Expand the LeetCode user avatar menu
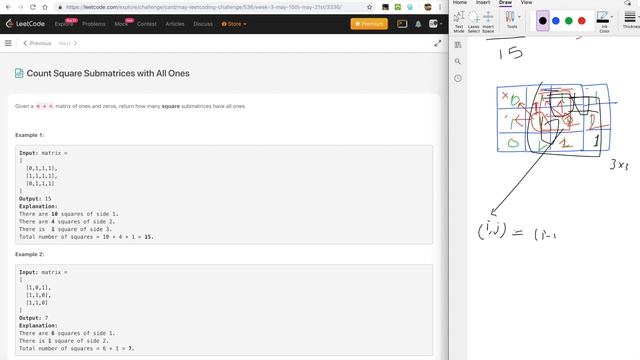The height and width of the screenshot is (360, 640). tap(435, 24)
